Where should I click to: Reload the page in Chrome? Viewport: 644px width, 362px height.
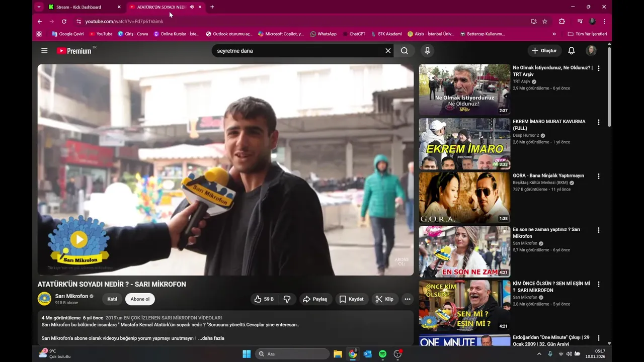pos(64,22)
